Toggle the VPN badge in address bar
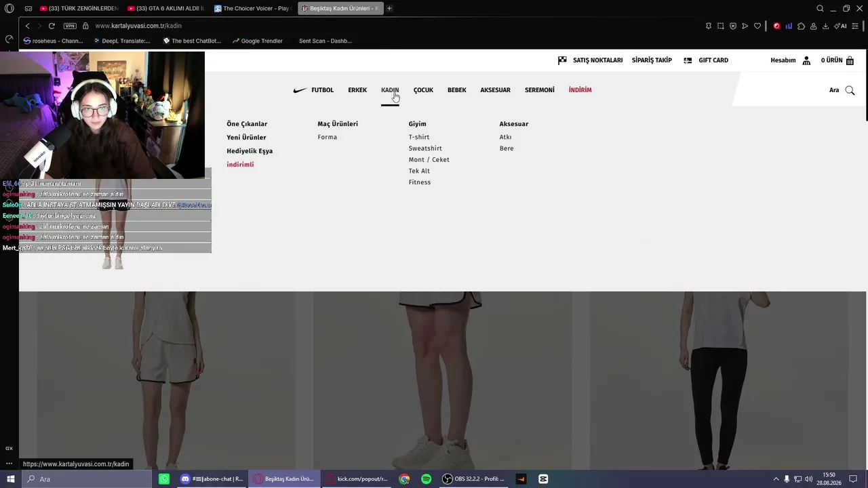The height and width of the screenshot is (488, 868). [x=70, y=26]
